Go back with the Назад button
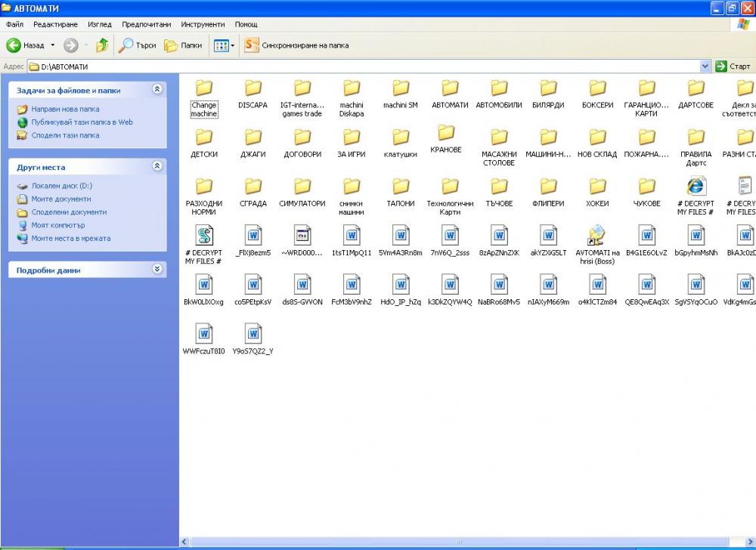The width and height of the screenshot is (756, 550). point(25,45)
